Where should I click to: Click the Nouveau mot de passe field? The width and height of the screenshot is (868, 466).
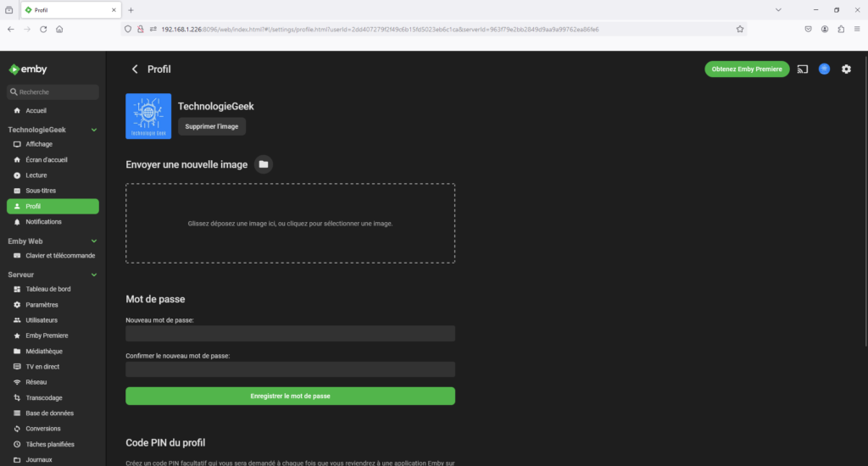click(290, 334)
